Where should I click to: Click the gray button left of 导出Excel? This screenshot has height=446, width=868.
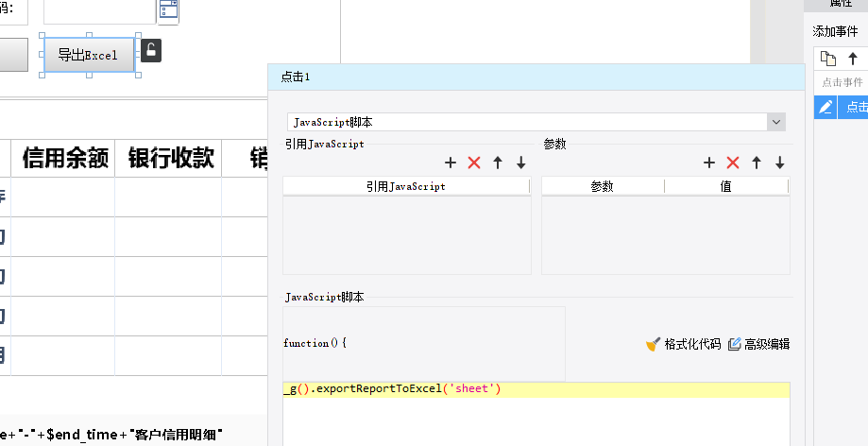(x=13, y=55)
